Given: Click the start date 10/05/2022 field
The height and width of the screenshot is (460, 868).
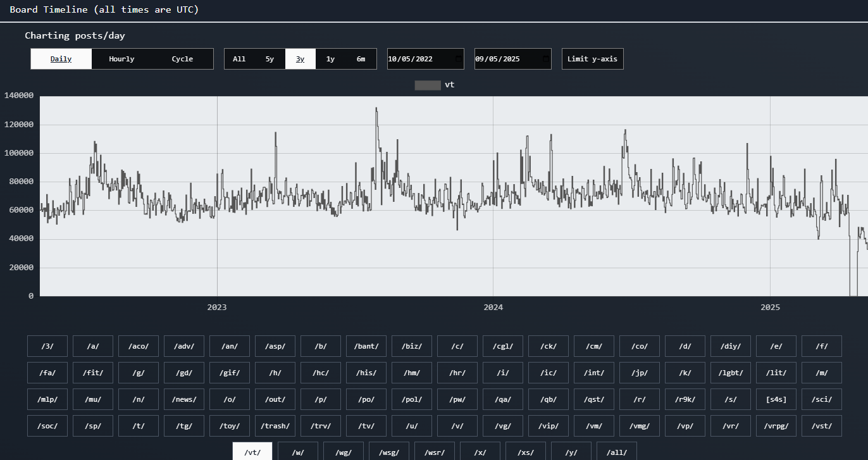Looking at the screenshot, I should 418,59.
